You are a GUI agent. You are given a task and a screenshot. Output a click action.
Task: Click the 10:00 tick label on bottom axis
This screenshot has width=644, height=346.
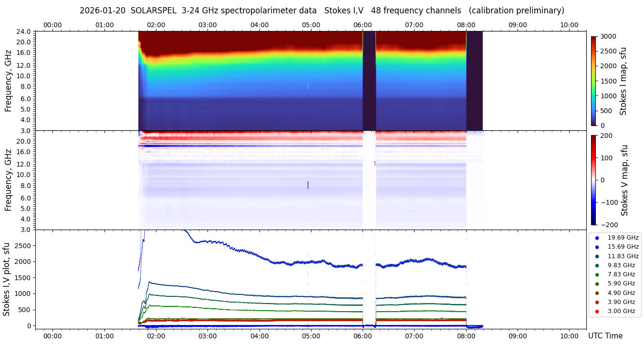tap(569, 336)
